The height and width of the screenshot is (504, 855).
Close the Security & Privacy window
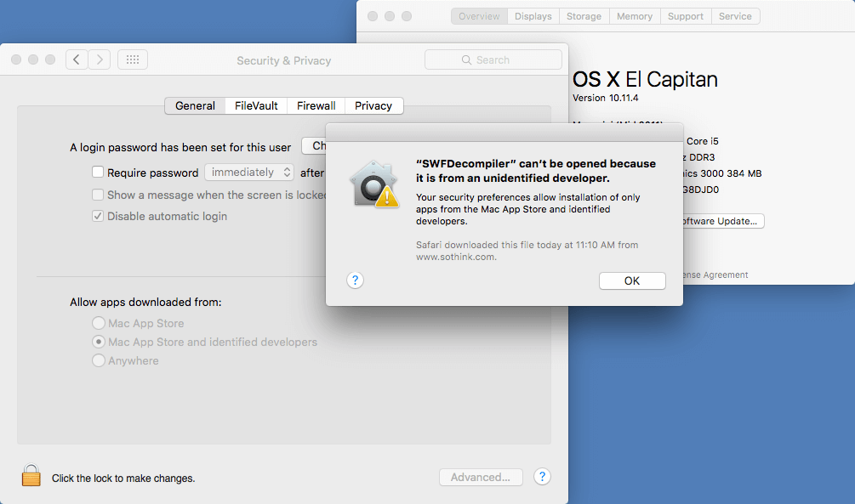pos(16,59)
